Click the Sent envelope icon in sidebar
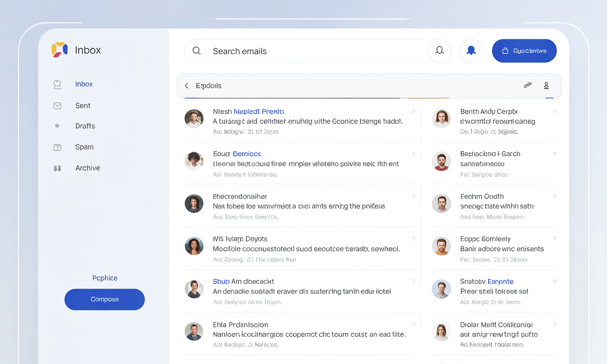The image size is (607, 364). tap(57, 106)
